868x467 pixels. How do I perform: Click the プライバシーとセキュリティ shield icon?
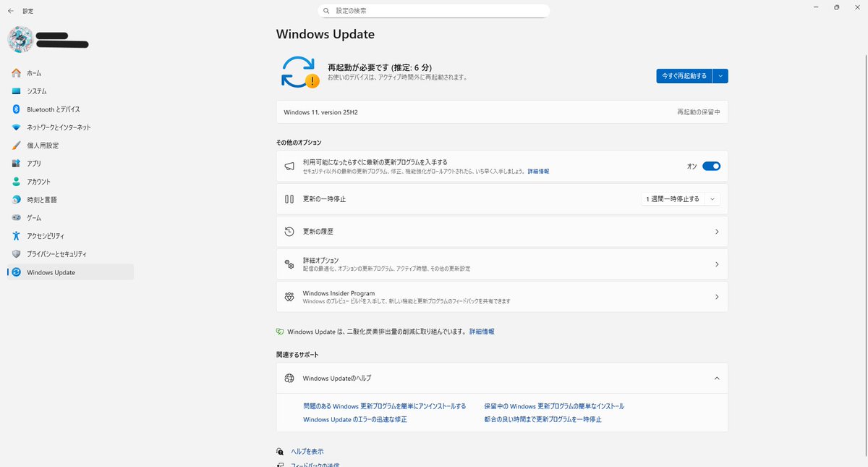coord(16,254)
